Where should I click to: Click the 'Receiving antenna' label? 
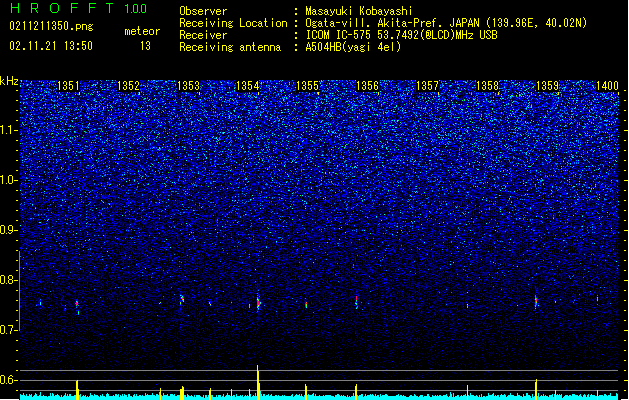tap(230, 47)
